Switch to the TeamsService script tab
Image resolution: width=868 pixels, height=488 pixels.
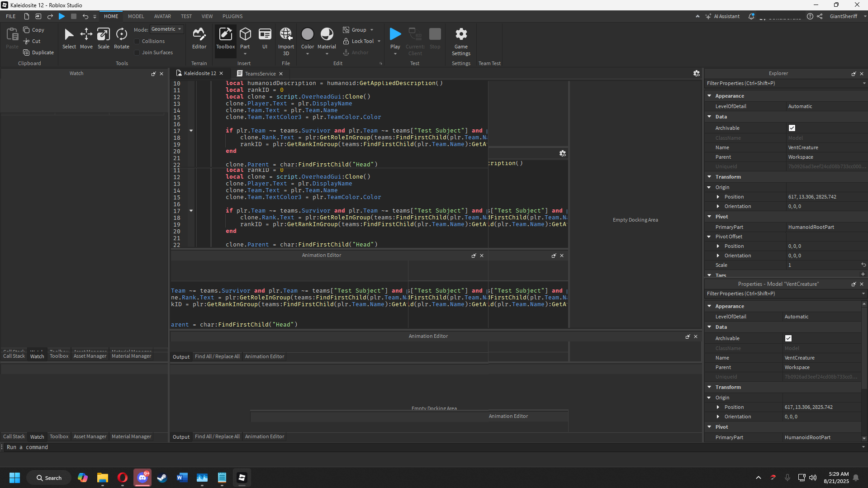(x=260, y=74)
